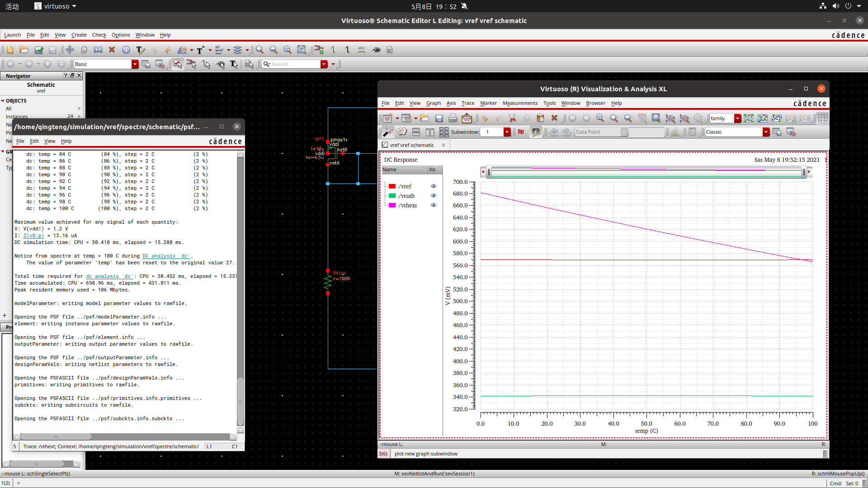Toggle visibility eye of /vref trace
The height and width of the screenshot is (488, 868).
[434, 186]
